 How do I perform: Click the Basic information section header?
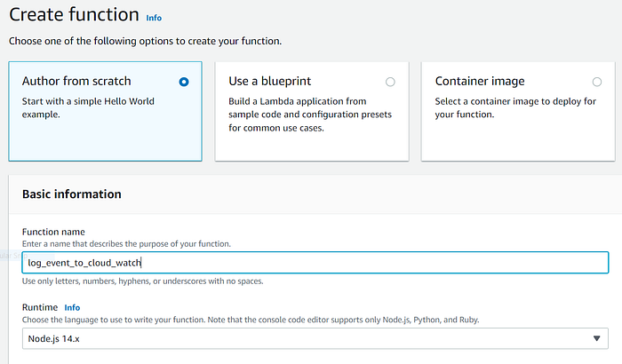click(x=72, y=194)
